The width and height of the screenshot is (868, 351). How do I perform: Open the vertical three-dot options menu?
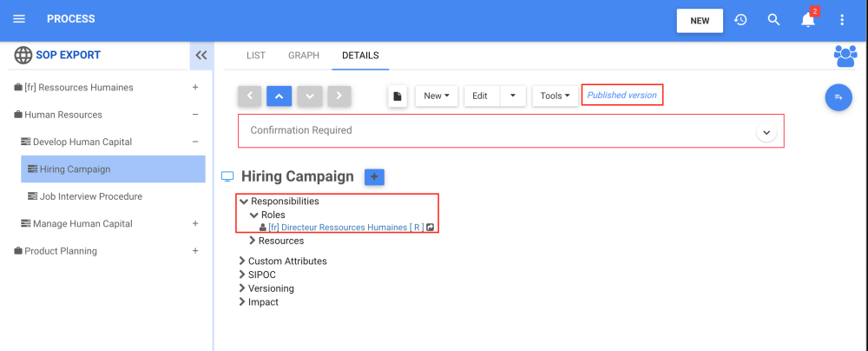tap(842, 20)
